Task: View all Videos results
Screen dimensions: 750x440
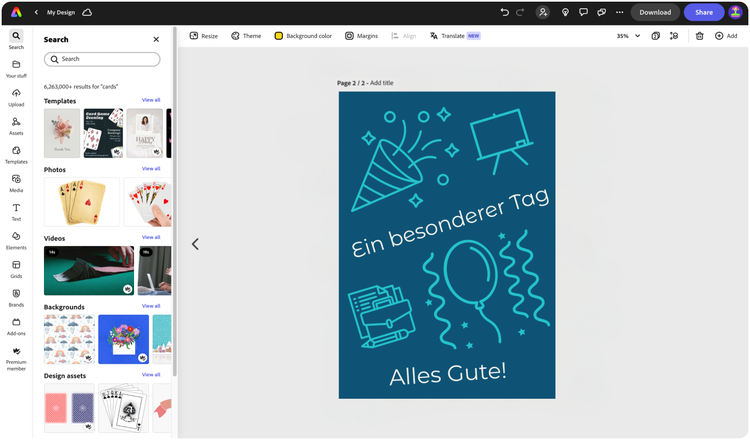Action: tap(151, 237)
